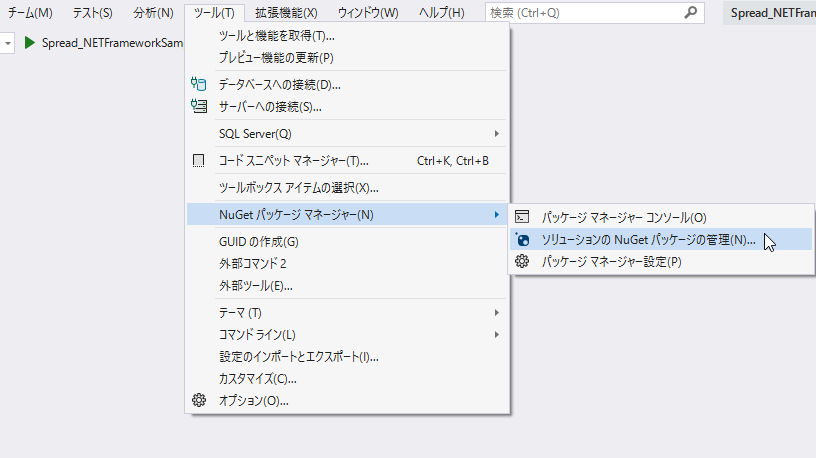Click the search magnifier icon
The height and width of the screenshot is (458, 816).
[690, 13]
